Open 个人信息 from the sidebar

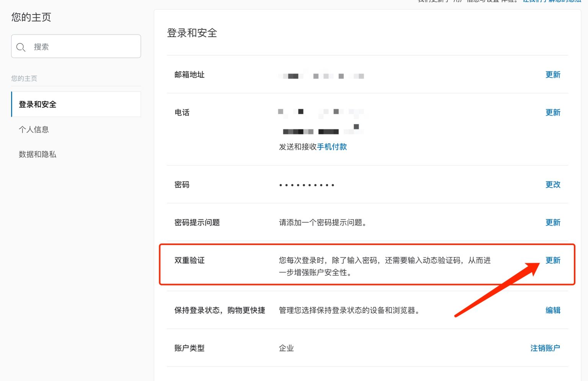34,129
